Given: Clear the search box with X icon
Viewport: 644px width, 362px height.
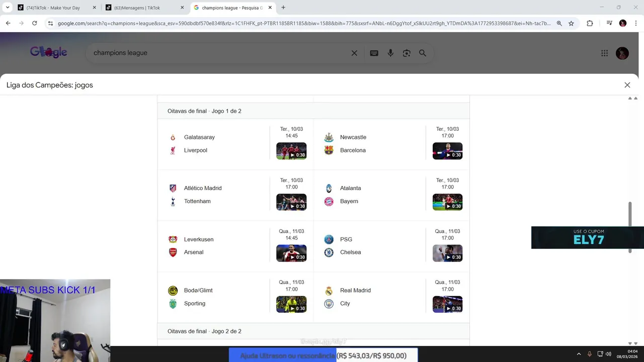Looking at the screenshot, I should (354, 53).
